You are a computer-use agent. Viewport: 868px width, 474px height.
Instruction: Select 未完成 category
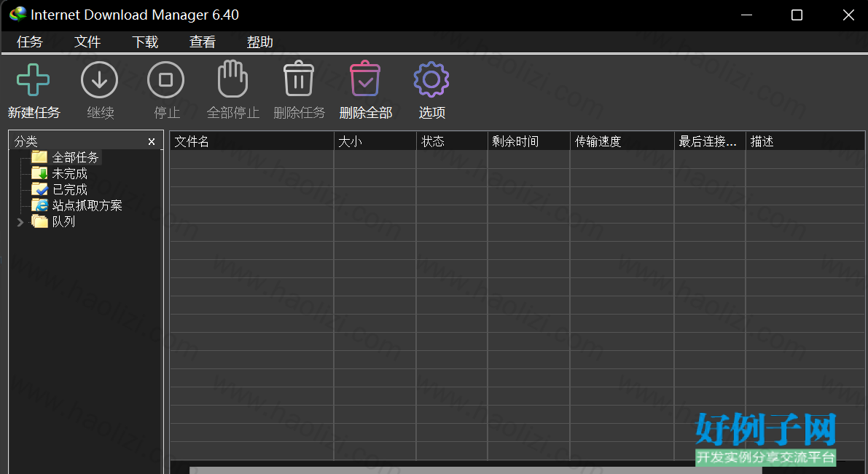70,174
